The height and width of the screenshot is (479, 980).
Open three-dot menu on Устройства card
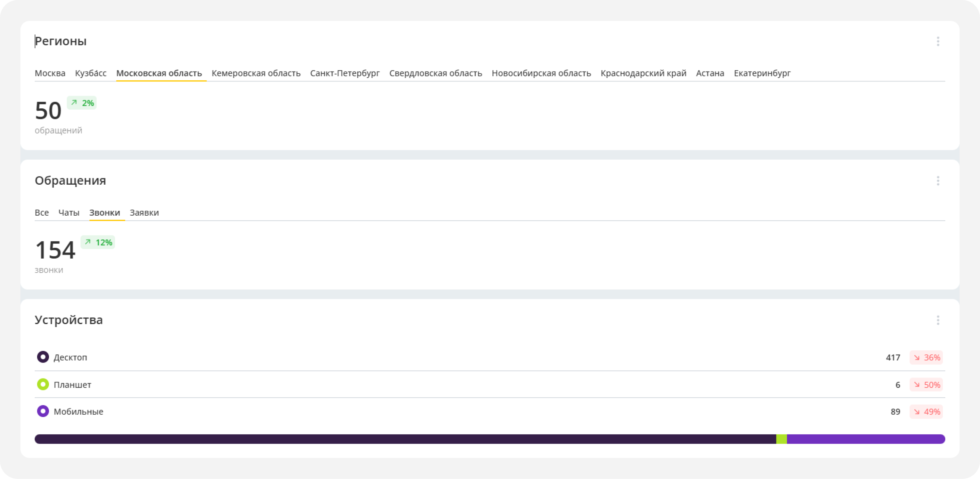(x=938, y=320)
